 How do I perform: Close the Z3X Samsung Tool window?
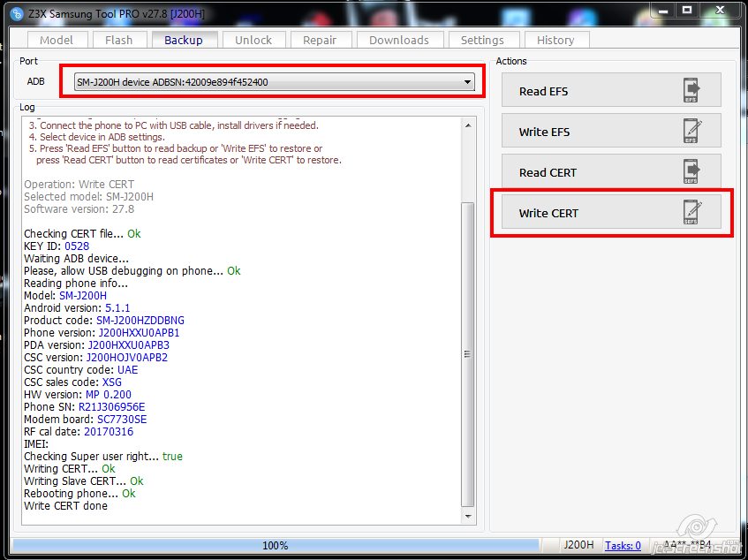click(x=720, y=11)
